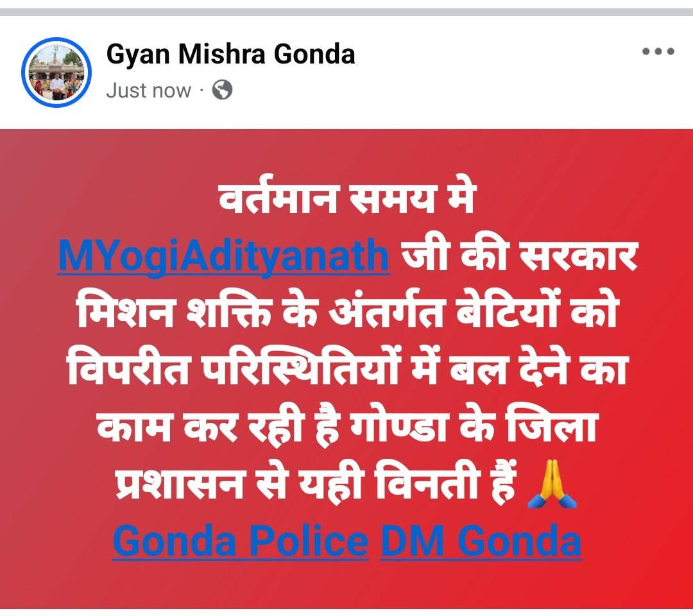Click the line starting 'मिशन शक्ति के अंतर्गत'

tap(346, 312)
